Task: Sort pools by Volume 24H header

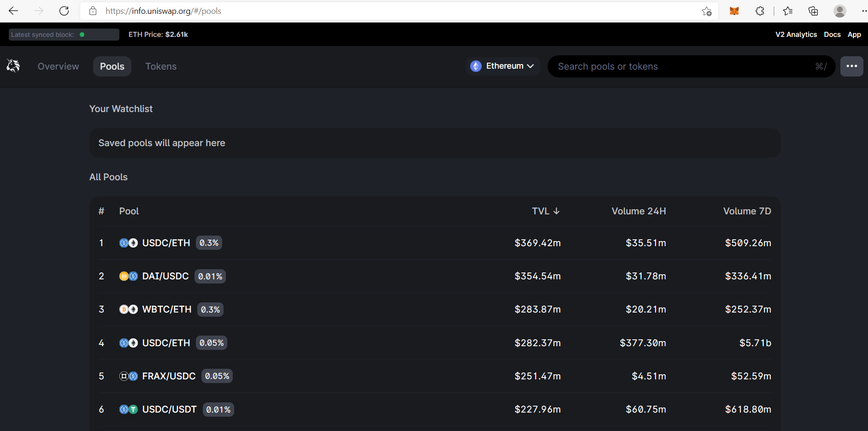Action: click(x=638, y=211)
